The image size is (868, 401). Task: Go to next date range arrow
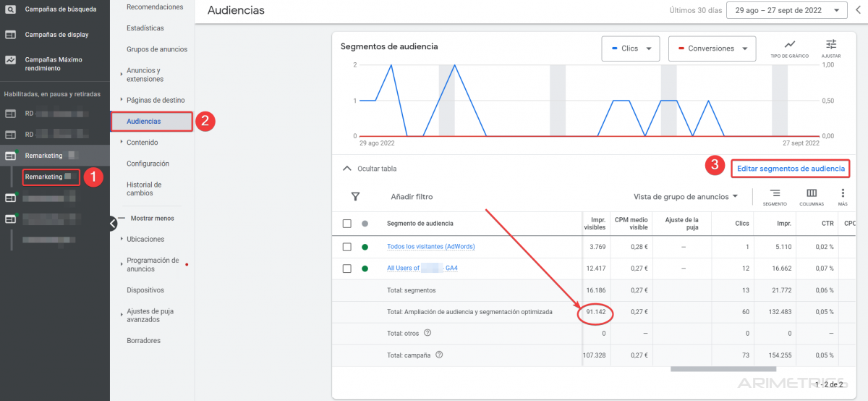click(x=858, y=10)
